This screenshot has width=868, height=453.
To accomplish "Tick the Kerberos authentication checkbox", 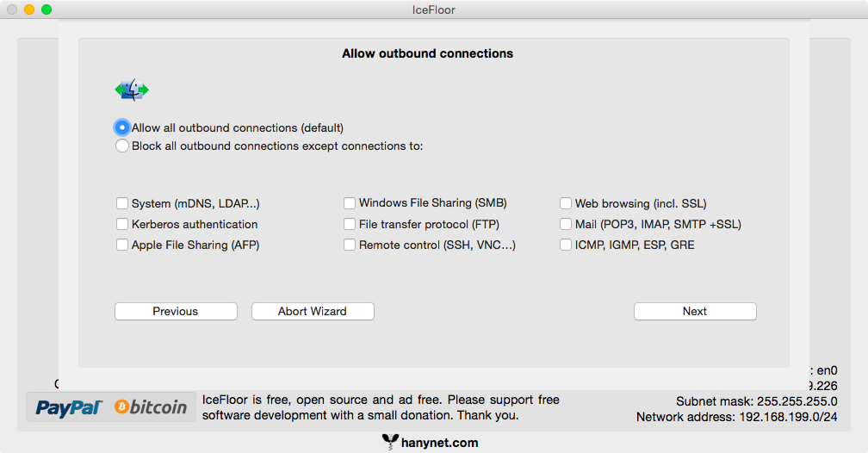I will (122, 225).
